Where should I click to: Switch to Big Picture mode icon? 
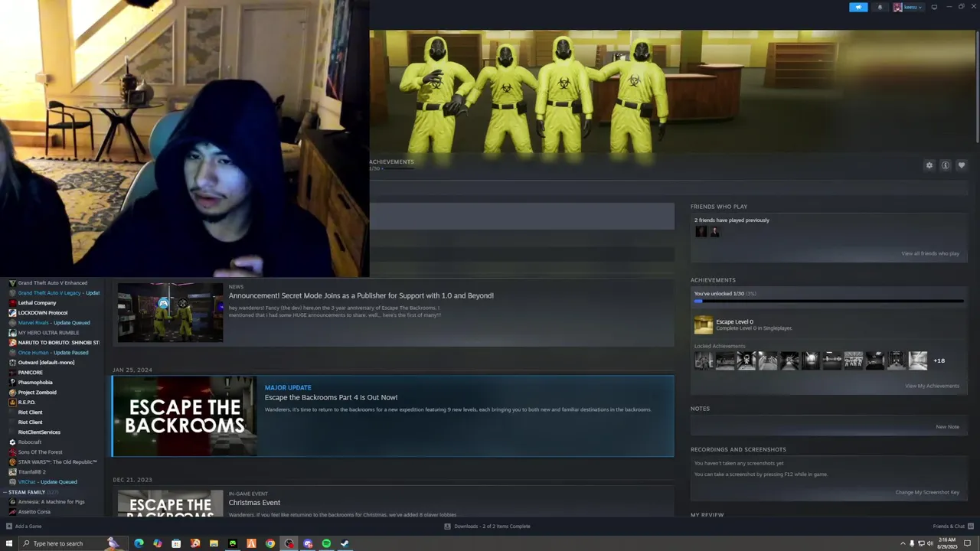(934, 7)
